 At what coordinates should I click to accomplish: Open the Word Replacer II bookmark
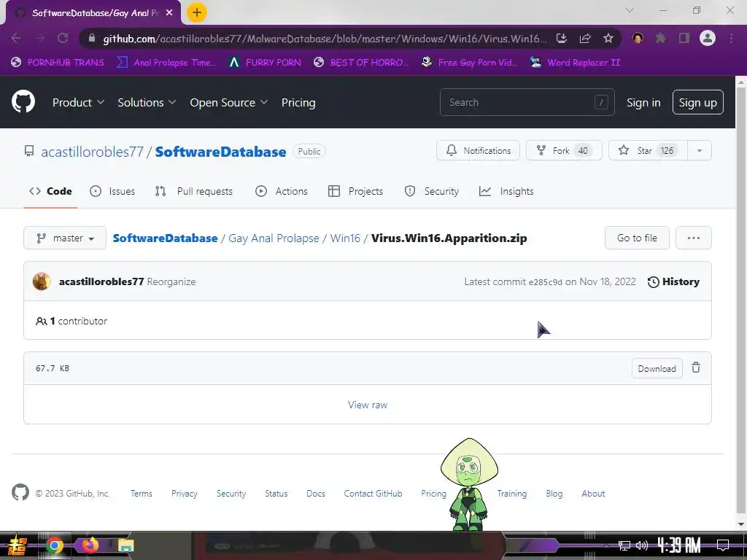pos(575,63)
